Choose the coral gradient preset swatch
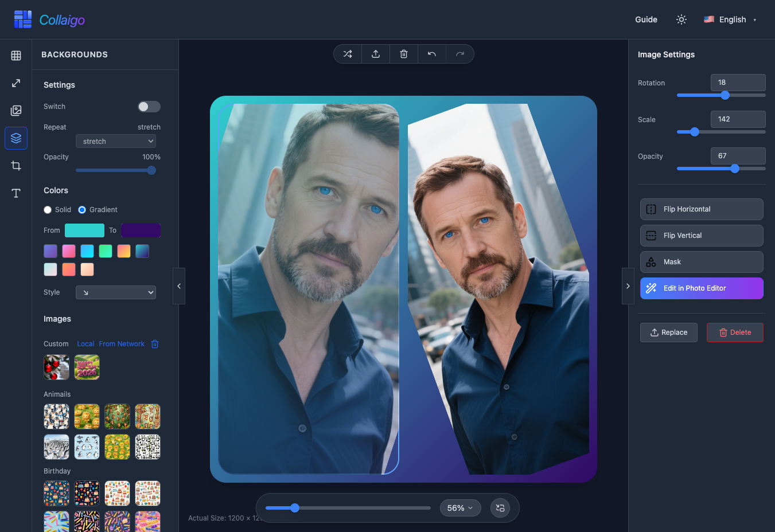 coord(69,269)
